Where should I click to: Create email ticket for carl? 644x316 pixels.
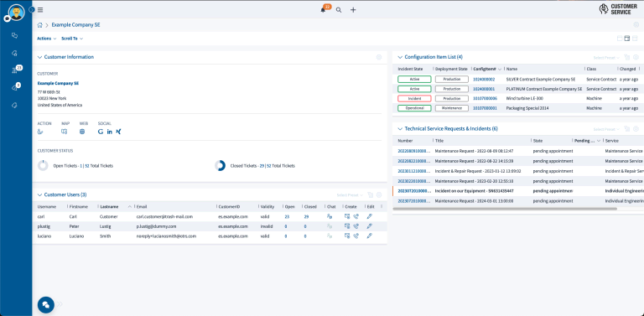coord(347,216)
